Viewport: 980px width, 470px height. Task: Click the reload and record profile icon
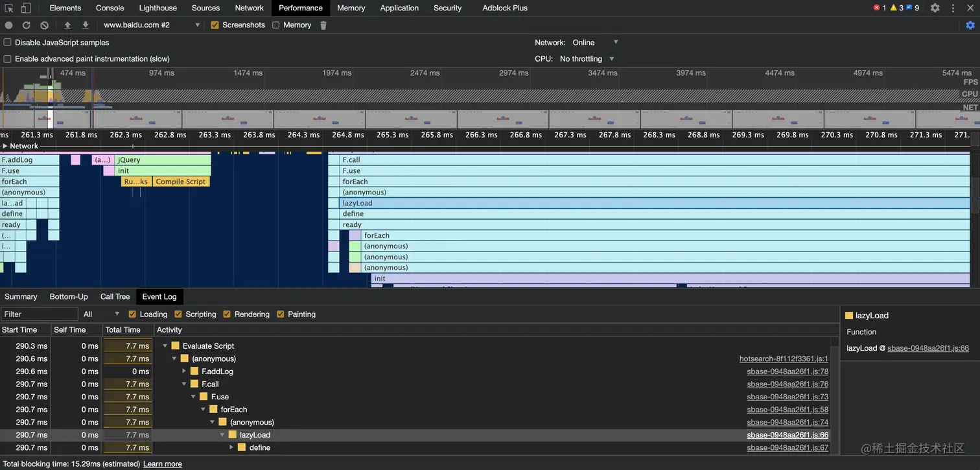(x=27, y=25)
